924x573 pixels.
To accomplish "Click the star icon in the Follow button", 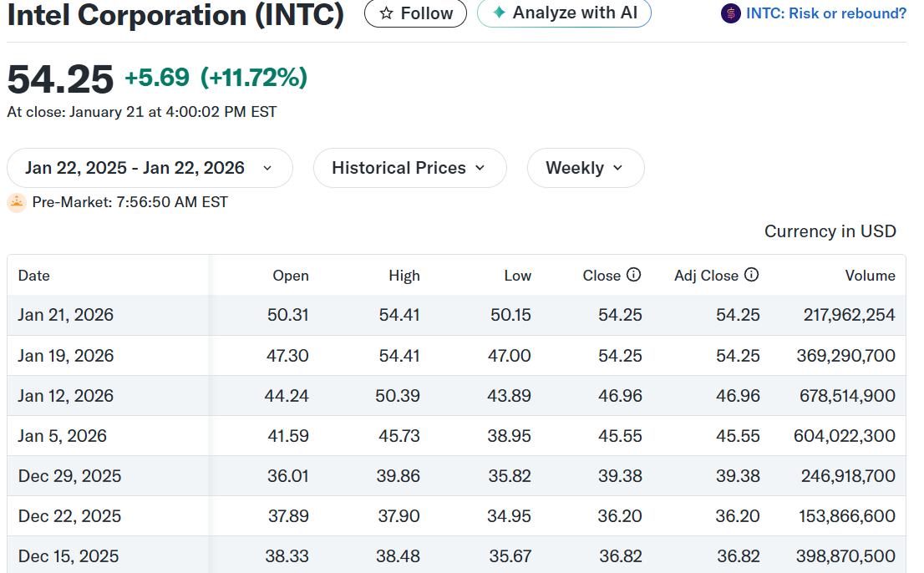I will 386,13.
